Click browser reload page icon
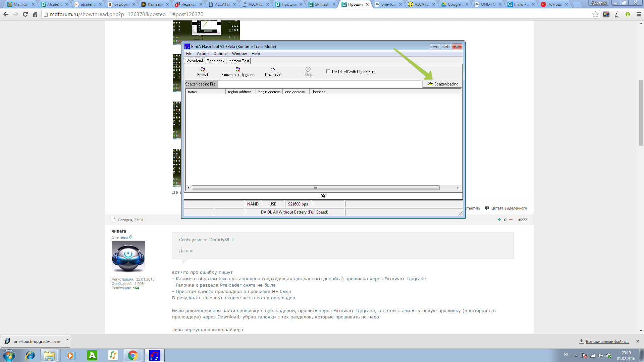The width and height of the screenshot is (644, 362). click(25, 14)
